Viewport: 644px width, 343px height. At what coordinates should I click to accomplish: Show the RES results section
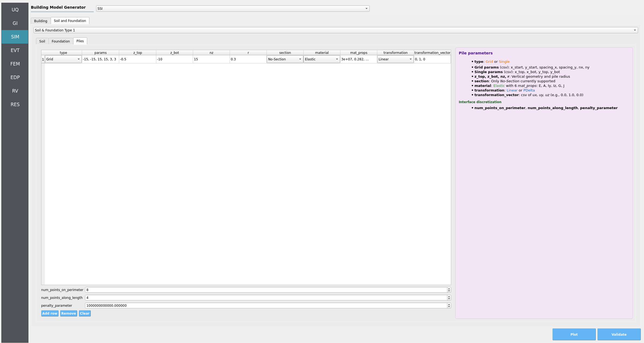click(x=15, y=104)
